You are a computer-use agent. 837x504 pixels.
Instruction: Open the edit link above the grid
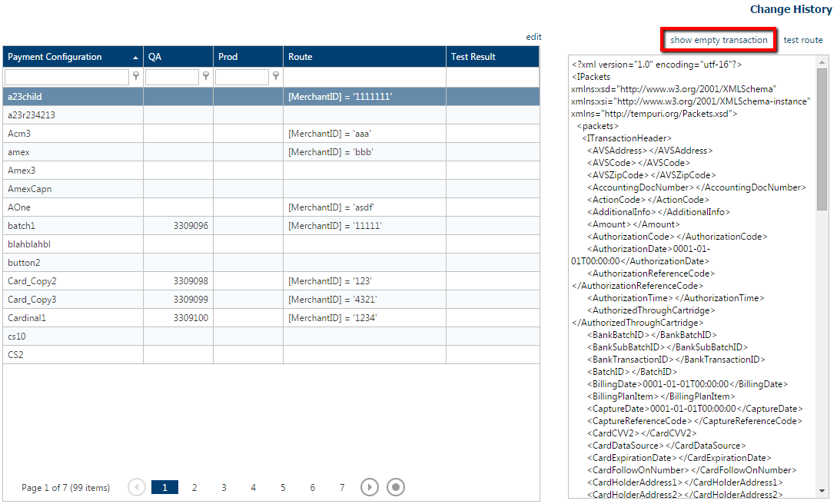click(x=533, y=37)
